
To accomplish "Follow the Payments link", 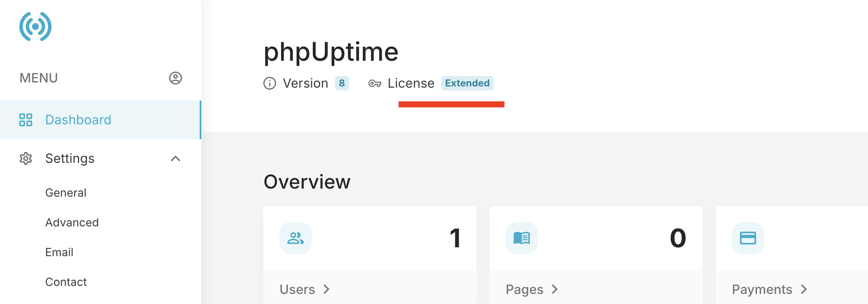I will [x=770, y=289].
